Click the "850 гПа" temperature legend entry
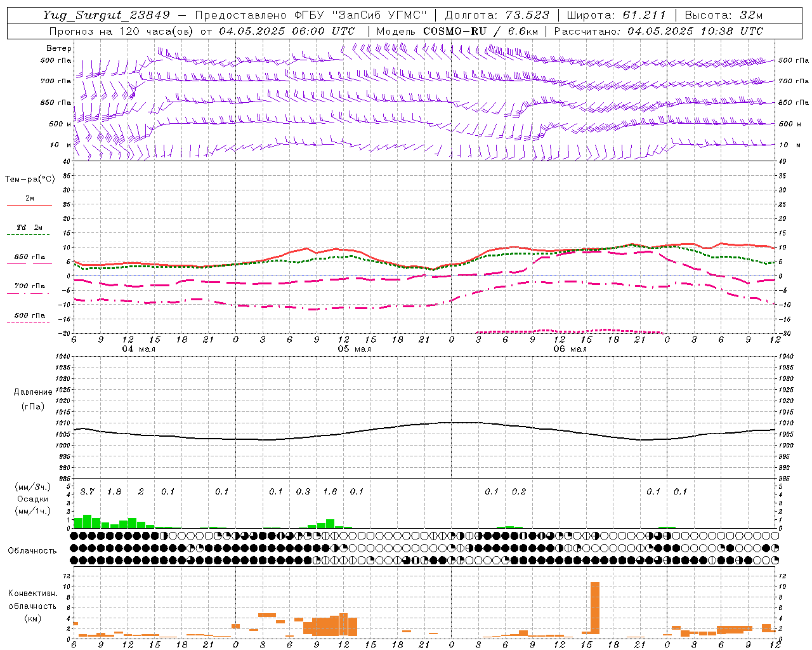 point(30,256)
